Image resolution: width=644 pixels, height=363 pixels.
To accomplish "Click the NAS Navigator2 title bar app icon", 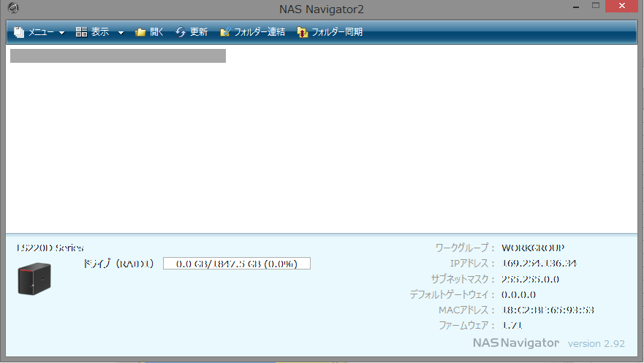I will tap(13, 8).
